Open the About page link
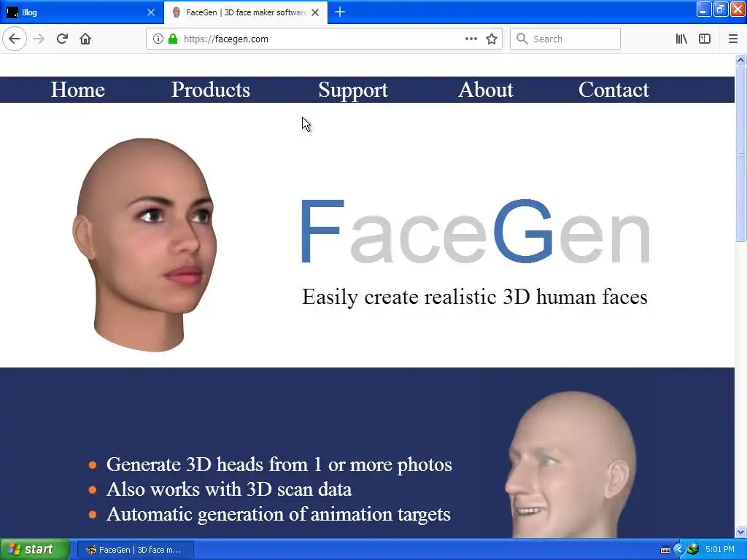Screen dimensions: 747x560 click(x=486, y=90)
